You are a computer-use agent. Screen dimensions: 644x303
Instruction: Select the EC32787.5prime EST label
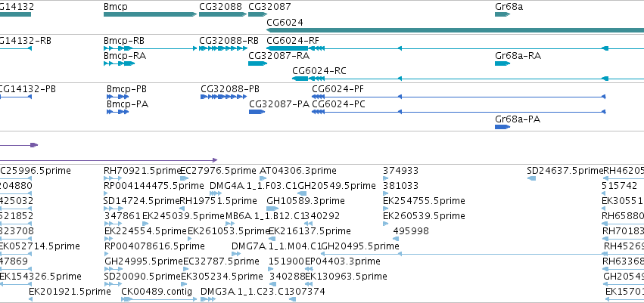(x=222, y=261)
